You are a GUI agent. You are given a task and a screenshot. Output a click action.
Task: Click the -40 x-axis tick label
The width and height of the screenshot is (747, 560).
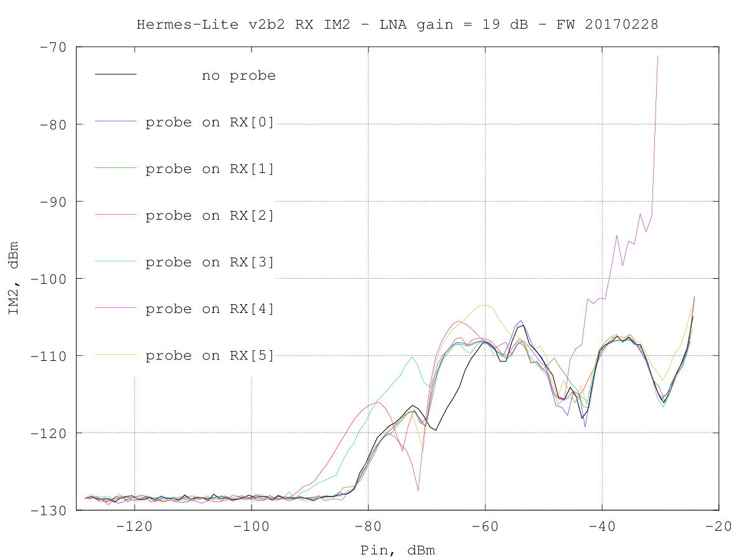[x=603, y=526]
